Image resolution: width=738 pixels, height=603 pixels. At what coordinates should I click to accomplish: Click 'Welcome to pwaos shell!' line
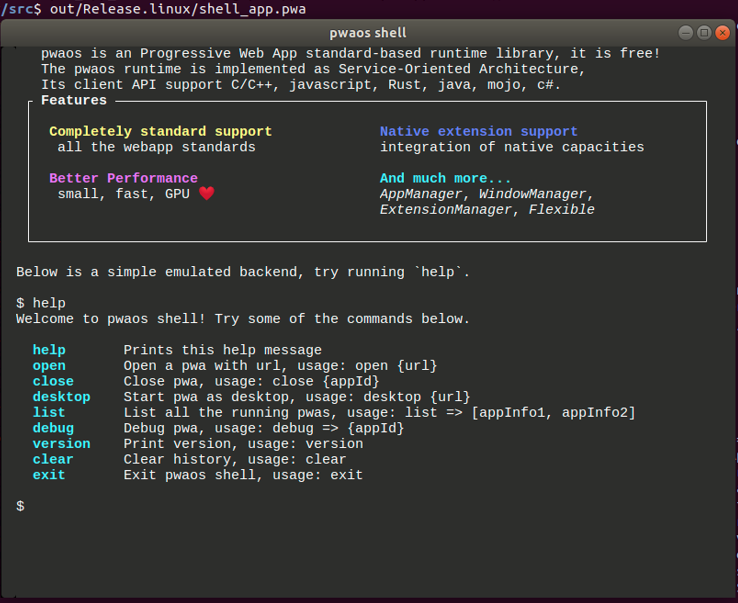pyautogui.click(x=243, y=319)
